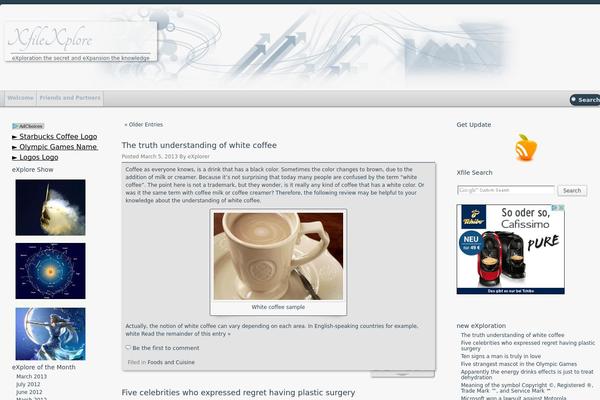Open 'Apparently the energy drinks effects' link

click(x=527, y=374)
